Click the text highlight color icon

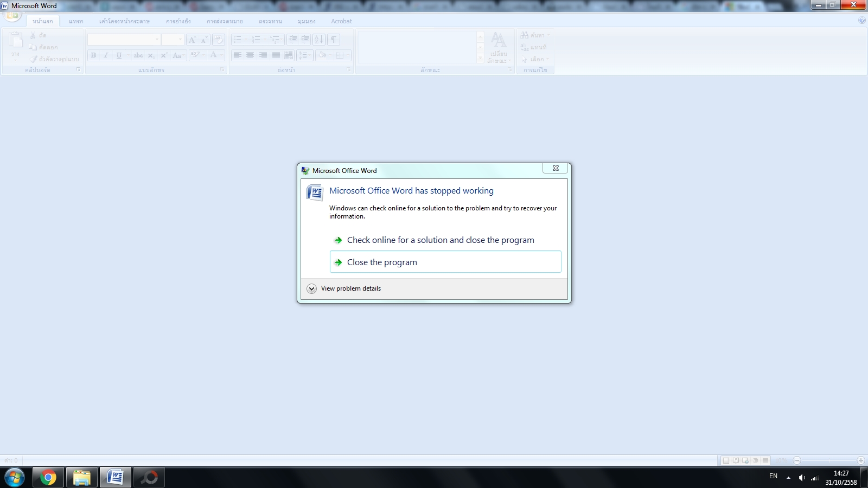(196, 55)
